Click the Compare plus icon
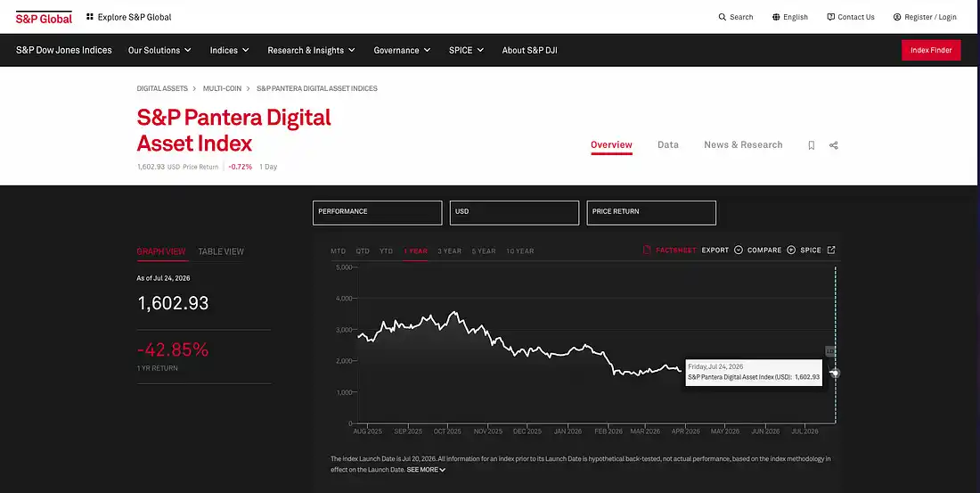The width and height of the screenshot is (980, 493). click(x=791, y=250)
